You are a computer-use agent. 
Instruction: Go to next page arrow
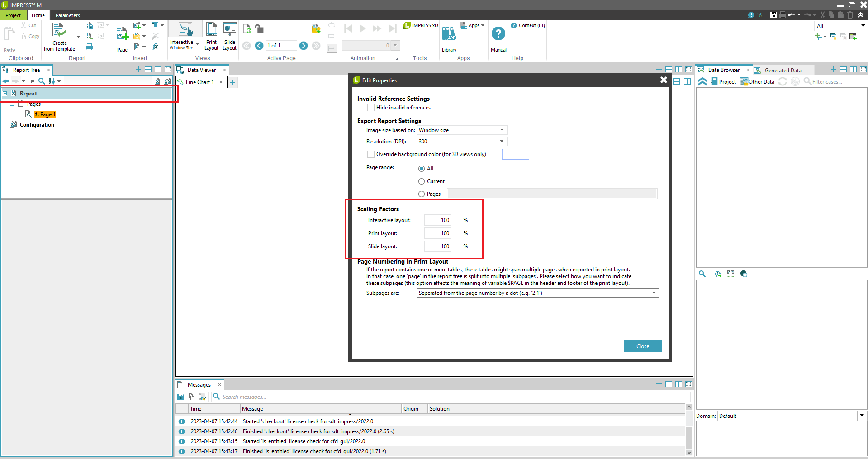pyautogui.click(x=304, y=46)
